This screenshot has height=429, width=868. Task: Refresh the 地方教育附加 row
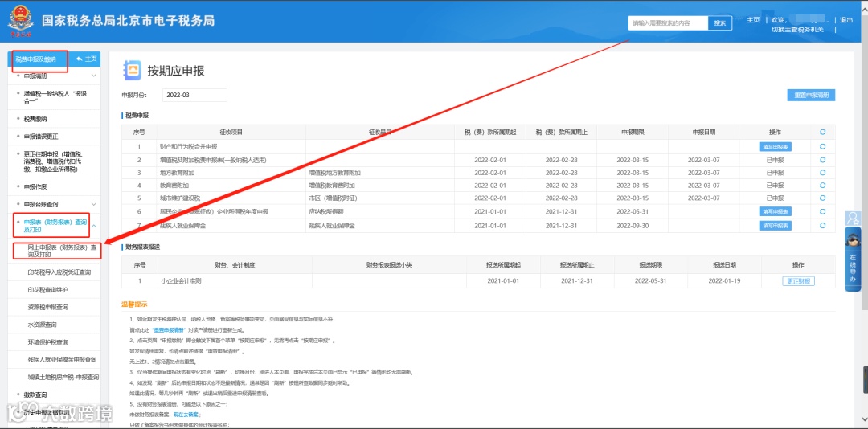point(823,173)
